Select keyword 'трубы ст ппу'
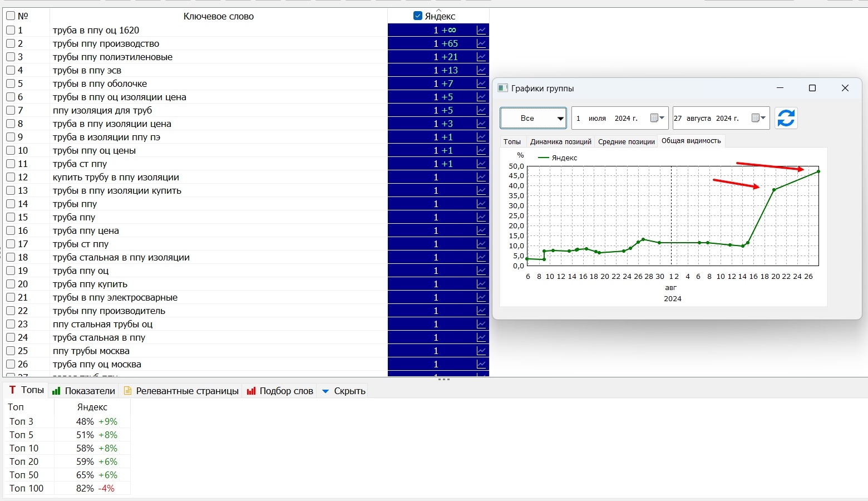 (x=81, y=244)
